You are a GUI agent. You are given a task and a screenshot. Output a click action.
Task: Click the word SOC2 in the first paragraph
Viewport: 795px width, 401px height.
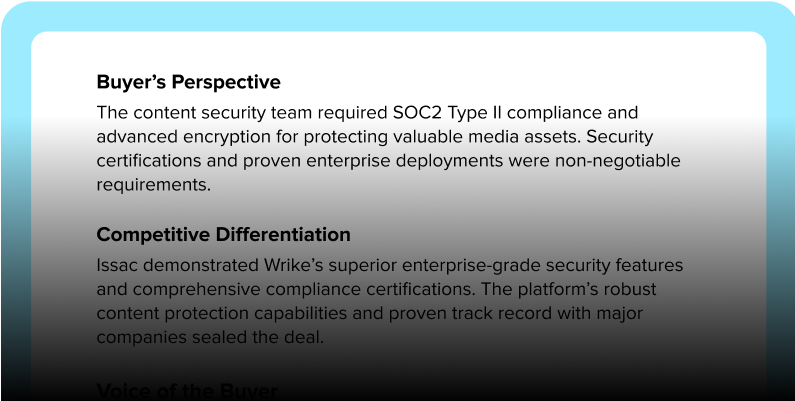(408, 112)
